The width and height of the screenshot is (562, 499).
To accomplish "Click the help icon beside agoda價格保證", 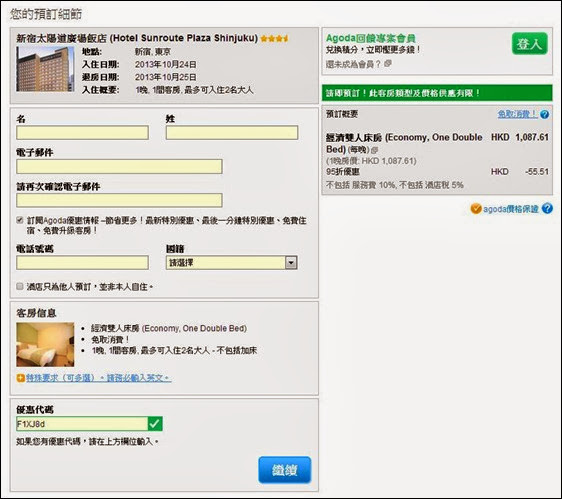I will tap(547, 208).
